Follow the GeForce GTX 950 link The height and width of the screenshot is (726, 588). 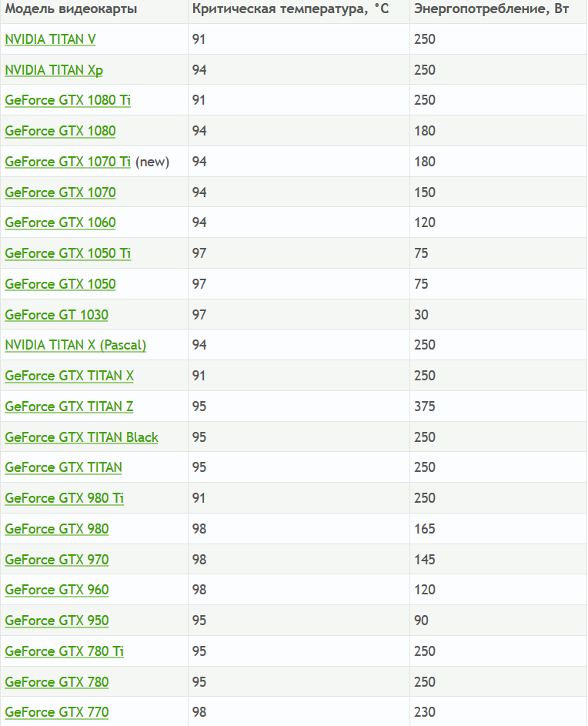(x=56, y=621)
